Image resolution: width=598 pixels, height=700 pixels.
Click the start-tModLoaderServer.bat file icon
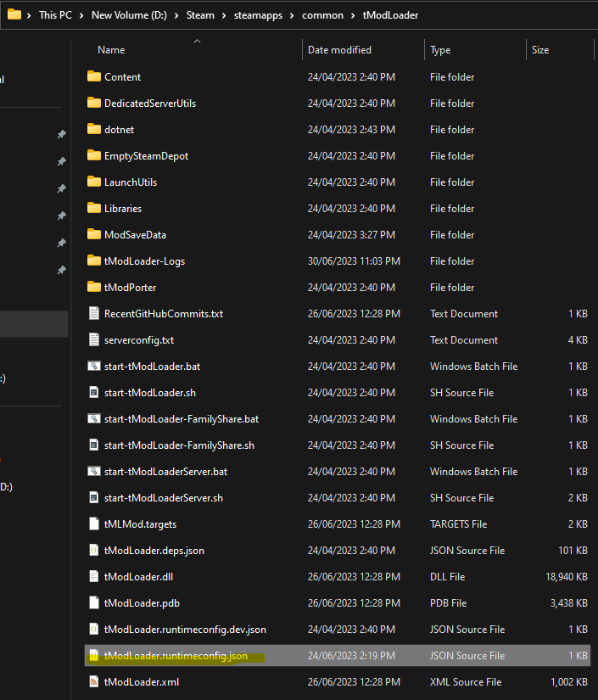pos(93,472)
